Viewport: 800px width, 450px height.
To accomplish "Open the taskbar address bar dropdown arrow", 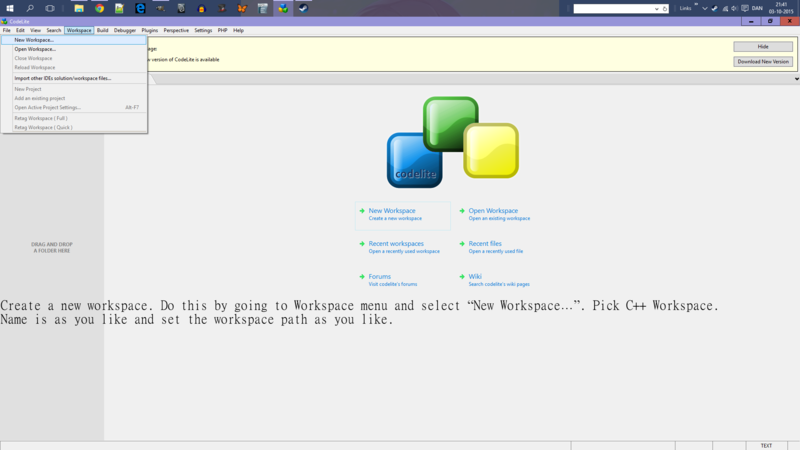I will pos(657,8).
